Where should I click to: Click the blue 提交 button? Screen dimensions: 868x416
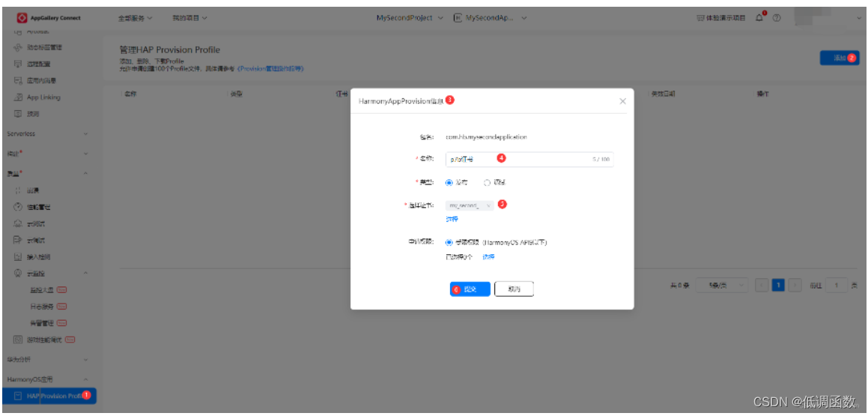pos(470,289)
